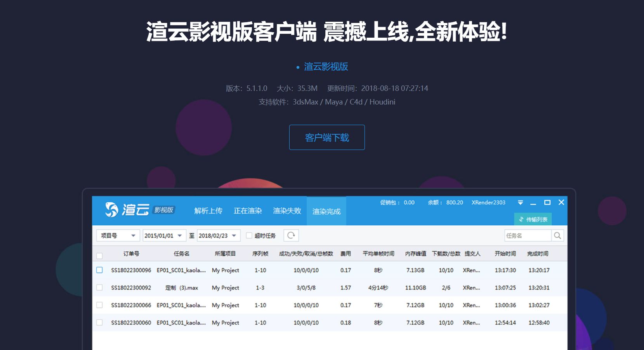This screenshot has width=644, height=350.
Task: Click order number SS18022300066
Action: [x=131, y=305]
